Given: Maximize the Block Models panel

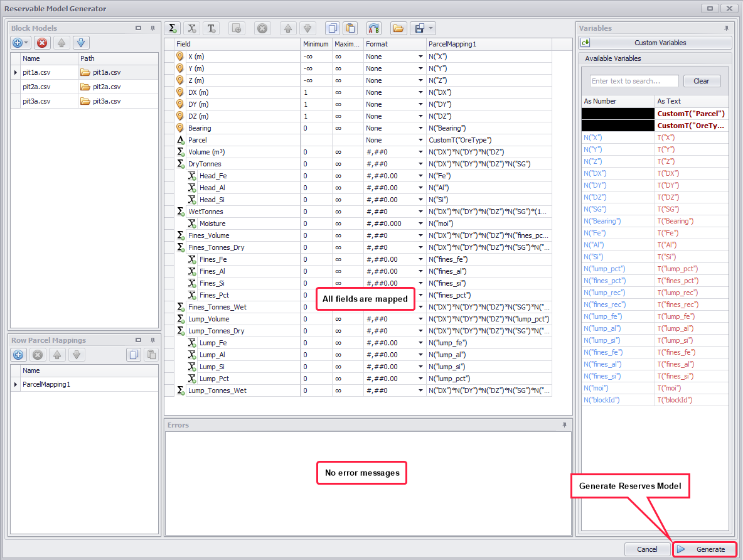Looking at the screenshot, I should [139, 28].
